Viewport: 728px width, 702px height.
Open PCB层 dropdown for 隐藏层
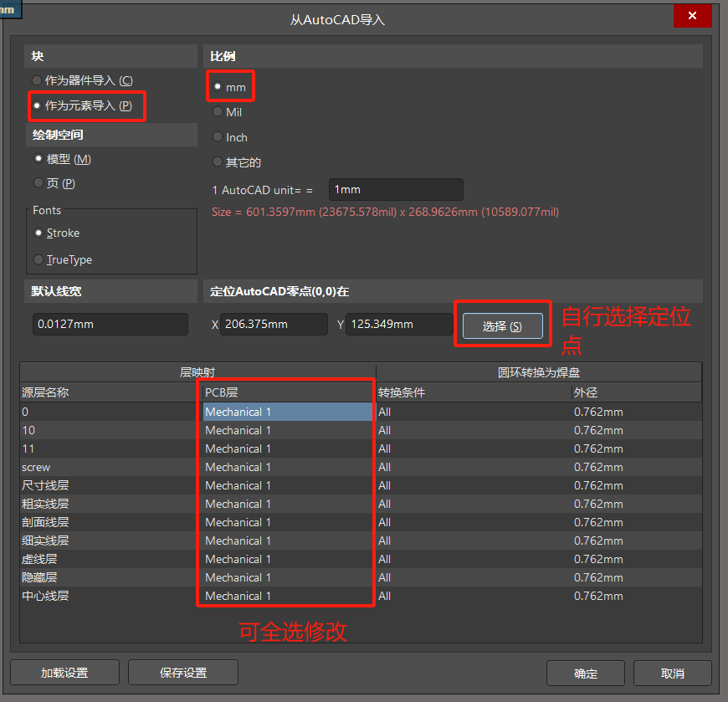[288, 577]
